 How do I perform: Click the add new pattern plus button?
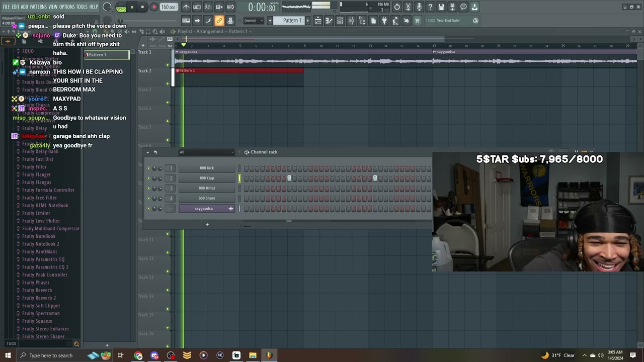point(307,21)
